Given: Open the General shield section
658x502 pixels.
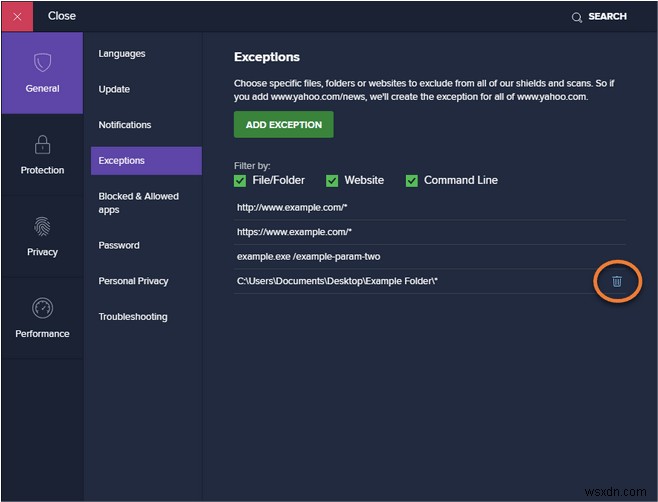Looking at the screenshot, I should point(42,72).
